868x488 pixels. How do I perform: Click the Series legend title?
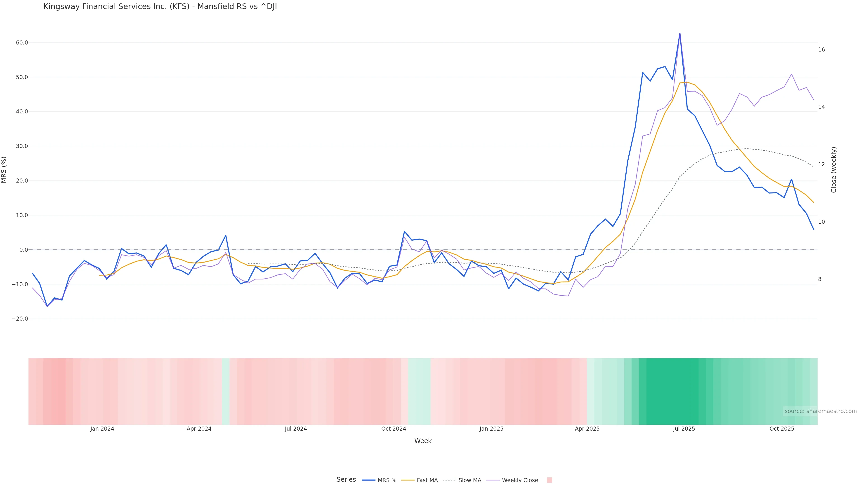[x=346, y=480]
